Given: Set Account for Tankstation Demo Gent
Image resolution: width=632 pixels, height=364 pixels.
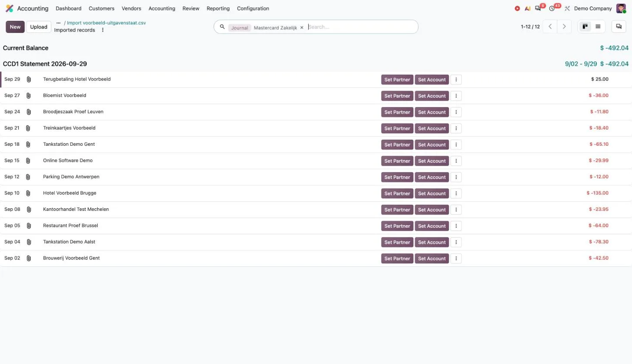Looking at the screenshot, I should point(432,144).
